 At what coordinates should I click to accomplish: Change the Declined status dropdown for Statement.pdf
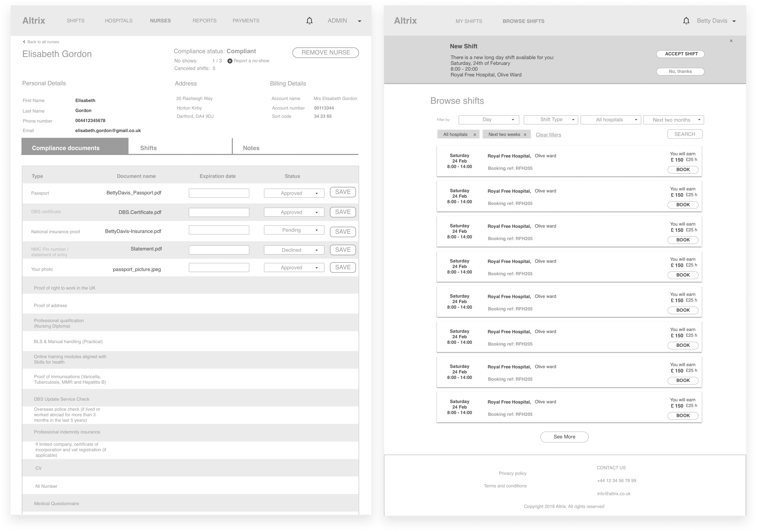click(294, 250)
